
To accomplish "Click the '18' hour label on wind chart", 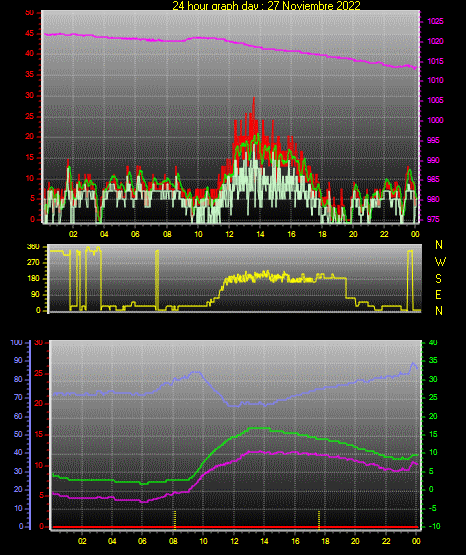I will tap(322, 234).
